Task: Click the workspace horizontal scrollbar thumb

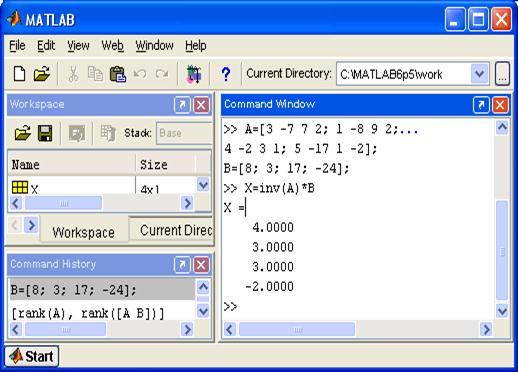Action: 63,203
